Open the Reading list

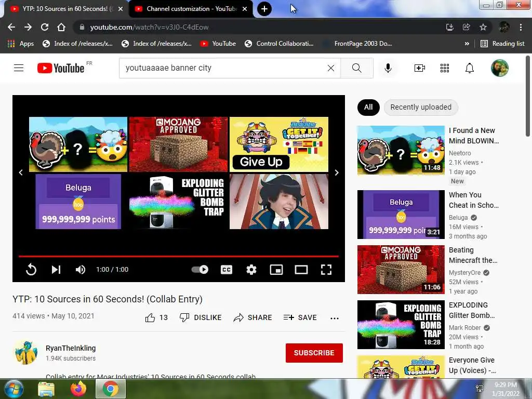(x=503, y=44)
